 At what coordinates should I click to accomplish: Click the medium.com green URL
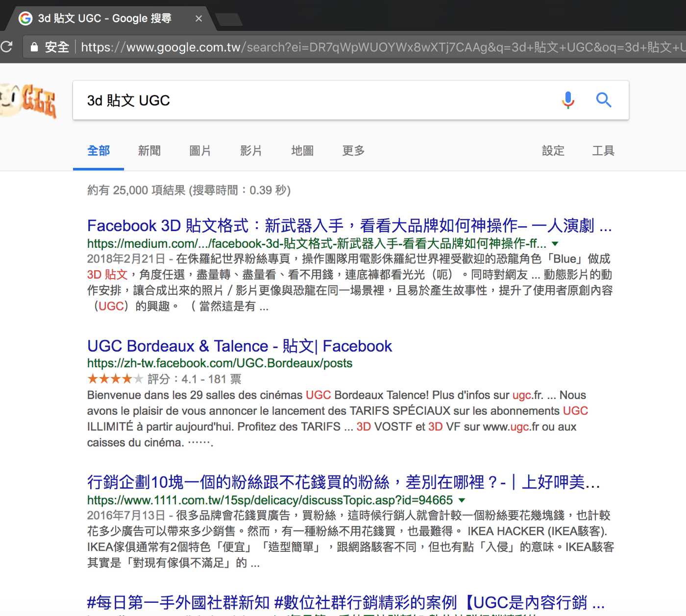click(x=317, y=243)
